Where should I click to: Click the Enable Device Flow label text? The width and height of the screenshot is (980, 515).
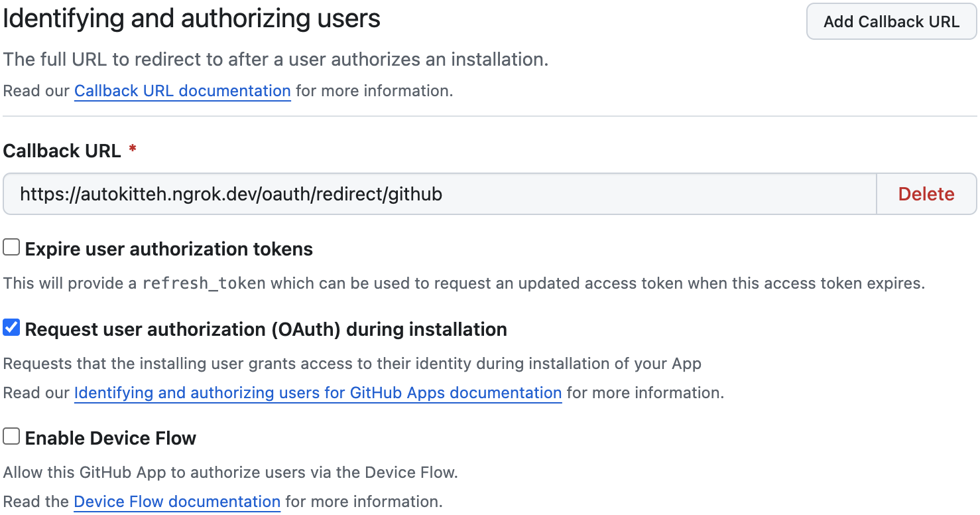click(x=111, y=439)
